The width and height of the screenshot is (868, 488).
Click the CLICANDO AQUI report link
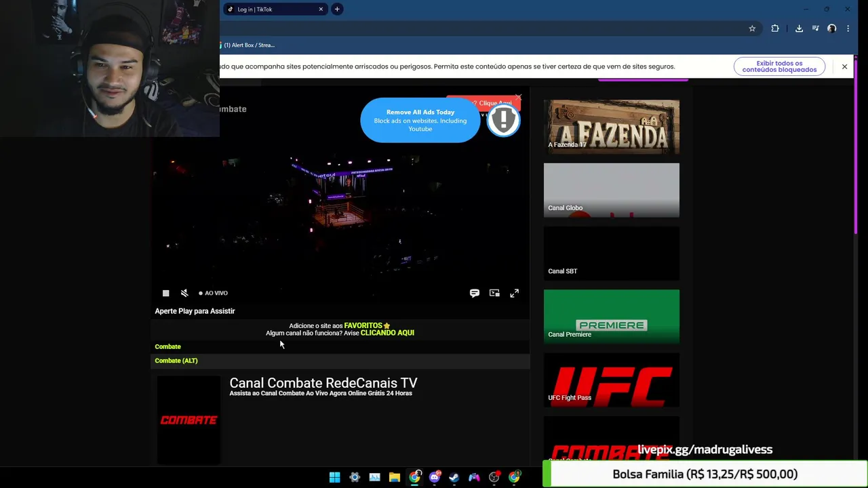point(387,333)
